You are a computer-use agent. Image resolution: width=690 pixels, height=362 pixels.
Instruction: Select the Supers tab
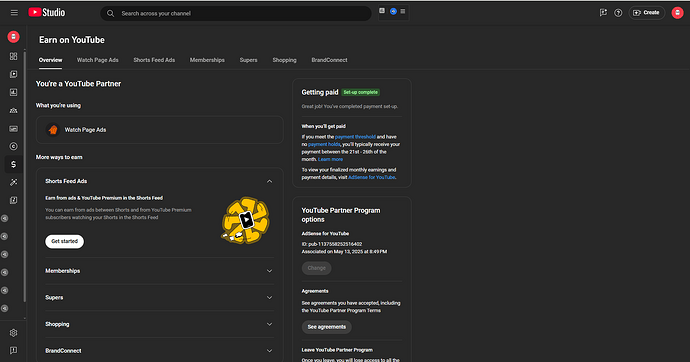[x=248, y=60]
